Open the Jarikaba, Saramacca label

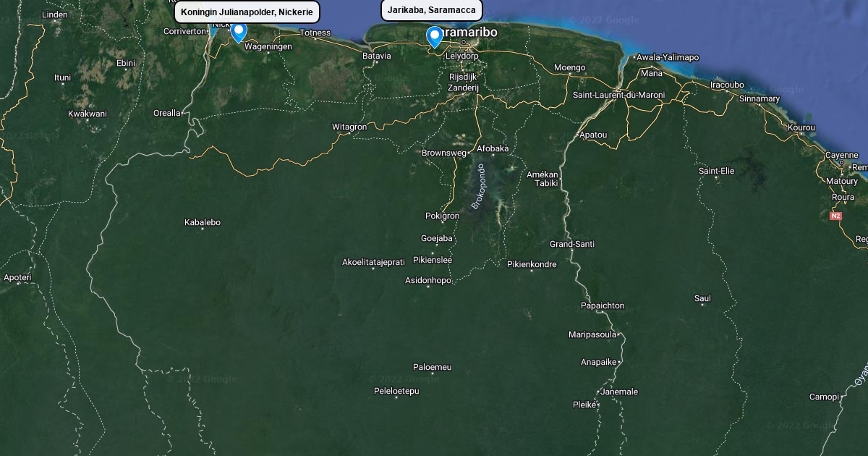coord(432,10)
